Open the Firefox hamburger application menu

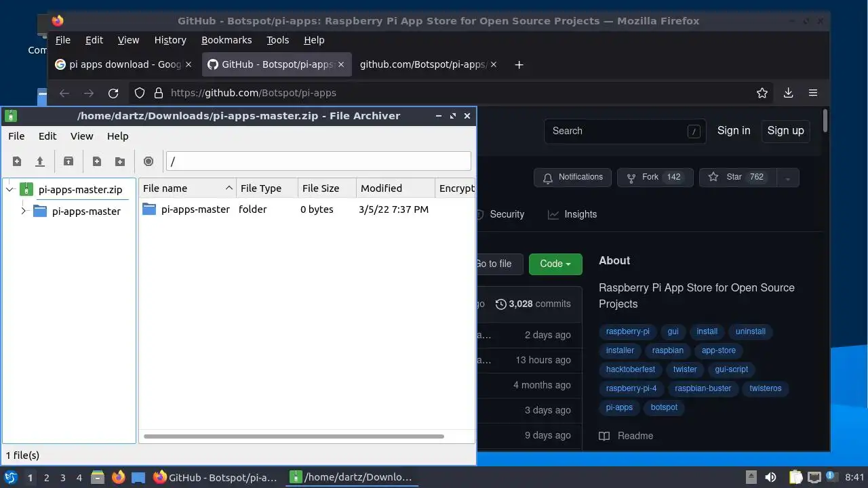[x=813, y=93]
